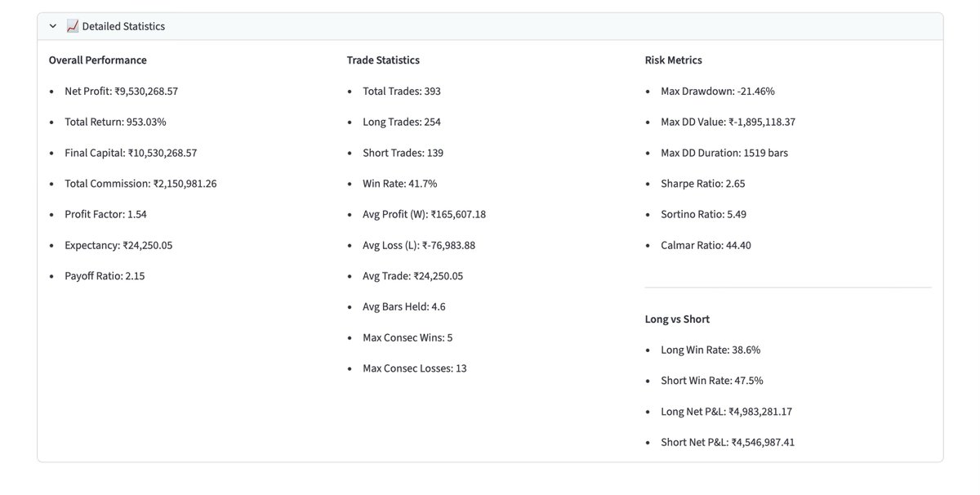The image size is (980, 495).
Task: Click Max Consec Losses: 13
Action: [415, 368]
